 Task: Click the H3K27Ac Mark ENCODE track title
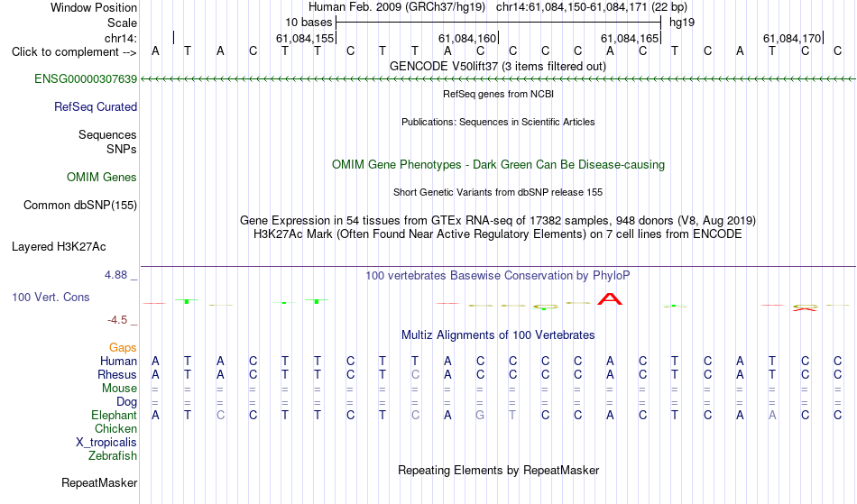[x=498, y=234]
